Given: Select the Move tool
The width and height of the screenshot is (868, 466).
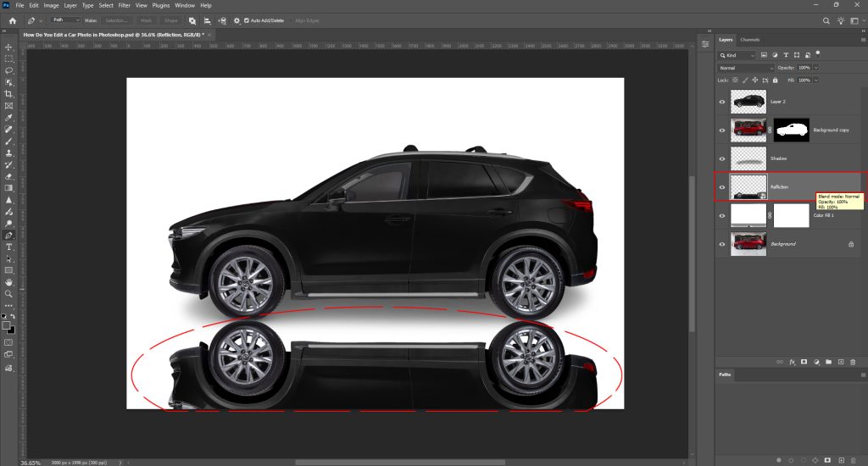Looking at the screenshot, I should (8, 47).
